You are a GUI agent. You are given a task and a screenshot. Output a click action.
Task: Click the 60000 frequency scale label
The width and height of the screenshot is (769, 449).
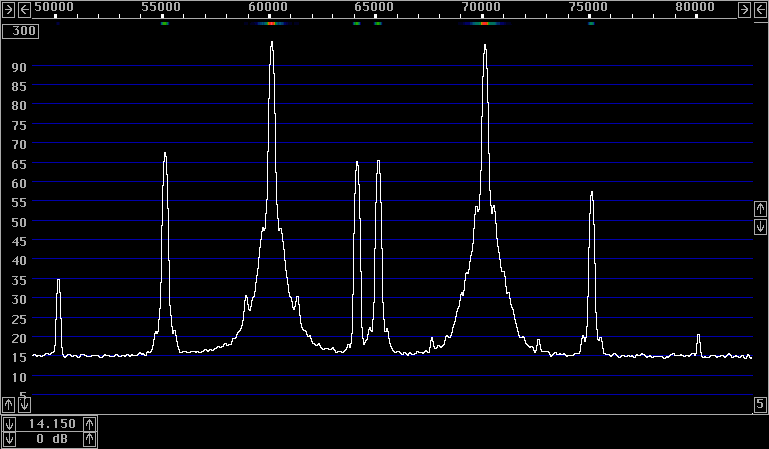[268, 7]
